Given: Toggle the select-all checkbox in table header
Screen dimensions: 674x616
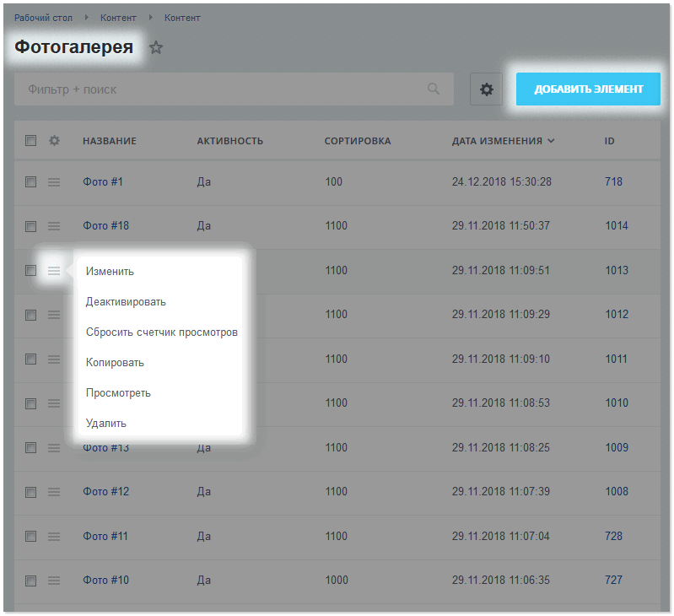Looking at the screenshot, I should point(30,141).
